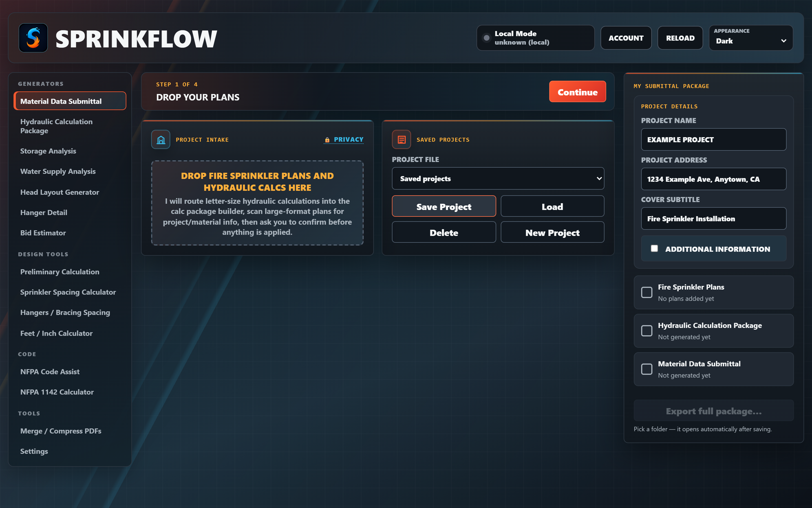Click the 'Pick a folder' hint text
The height and width of the screenshot is (508, 812).
[703, 429]
